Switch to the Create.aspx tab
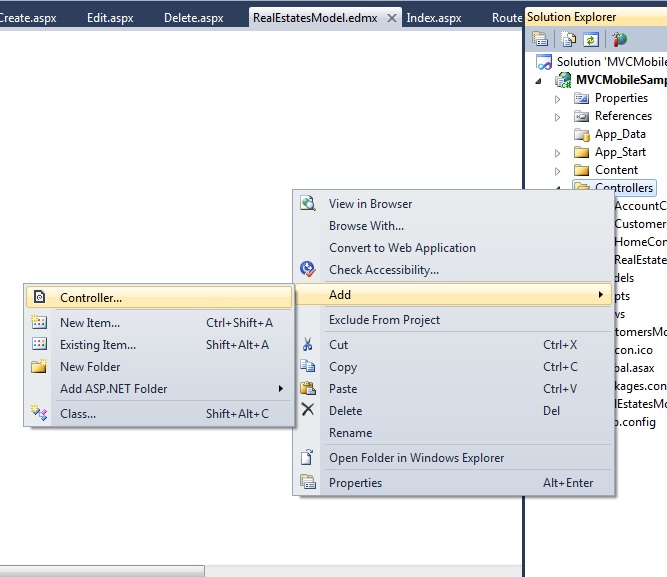This screenshot has height=577, width=667. pyautogui.click(x=28, y=18)
